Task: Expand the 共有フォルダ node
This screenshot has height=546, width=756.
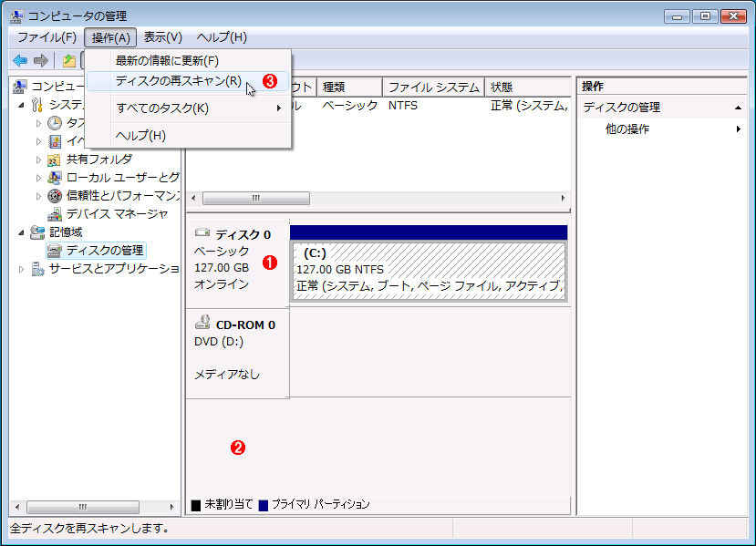Action: tap(38, 160)
